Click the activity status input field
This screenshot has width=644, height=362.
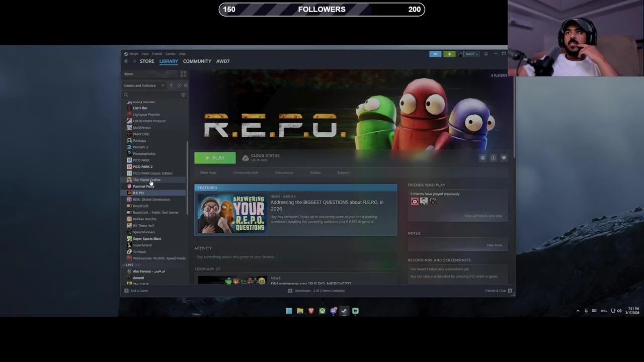click(296, 257)
